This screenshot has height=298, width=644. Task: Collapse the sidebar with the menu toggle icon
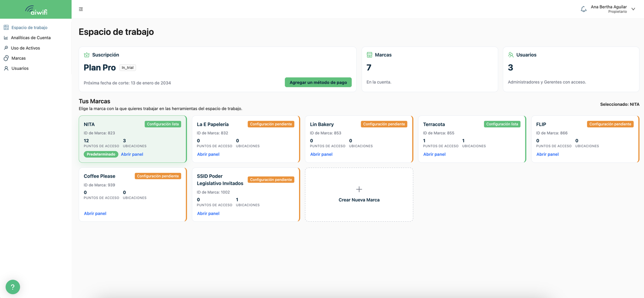tap(81, 9)
